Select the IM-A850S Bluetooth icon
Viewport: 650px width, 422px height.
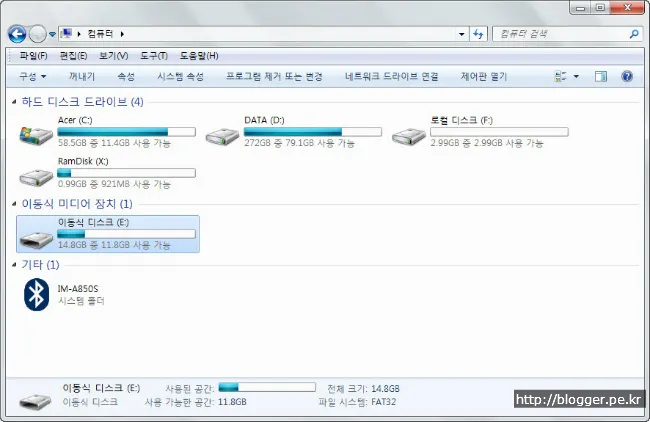tap(36, 294)
